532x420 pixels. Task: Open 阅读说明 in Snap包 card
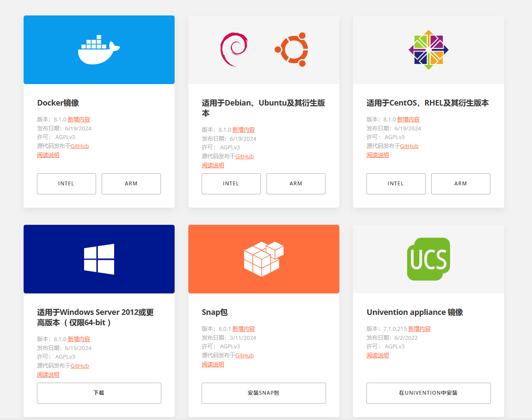coord(213,364)
